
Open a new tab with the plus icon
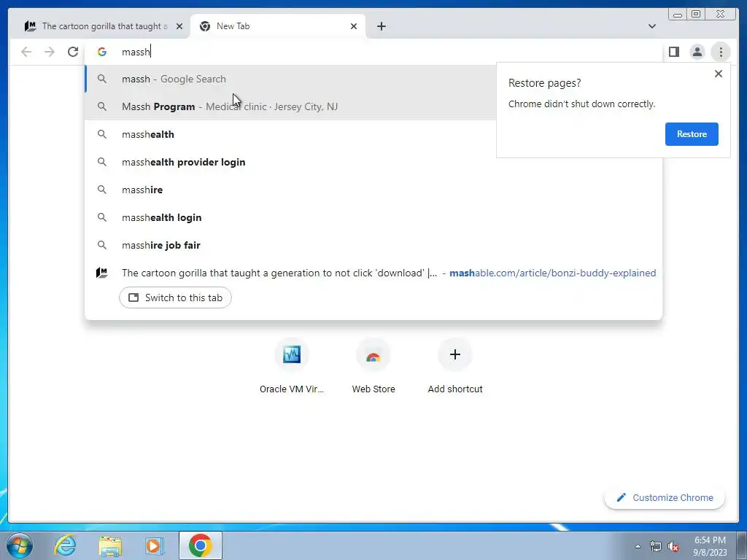(381, 26)
